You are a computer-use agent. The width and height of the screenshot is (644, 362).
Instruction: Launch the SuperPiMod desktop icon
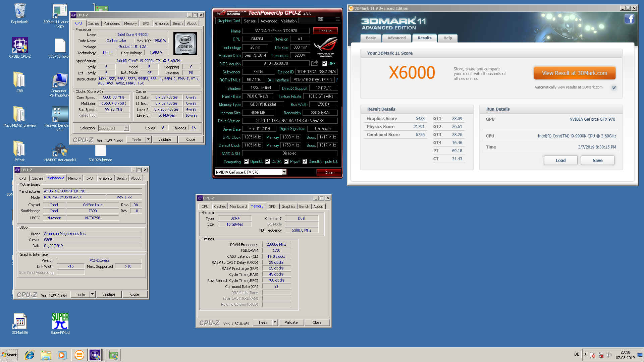pyautogui.click(x=60, y=324)
